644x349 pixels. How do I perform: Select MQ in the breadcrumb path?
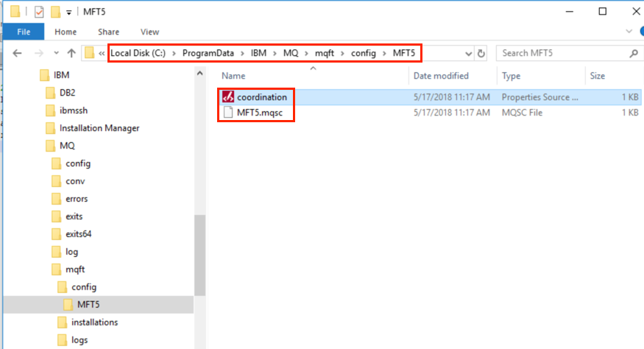click(291, 53)
